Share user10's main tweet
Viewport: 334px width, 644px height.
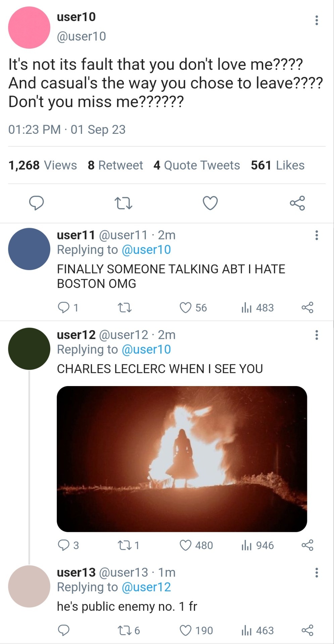pyautogui.click(x=297, y=203)
